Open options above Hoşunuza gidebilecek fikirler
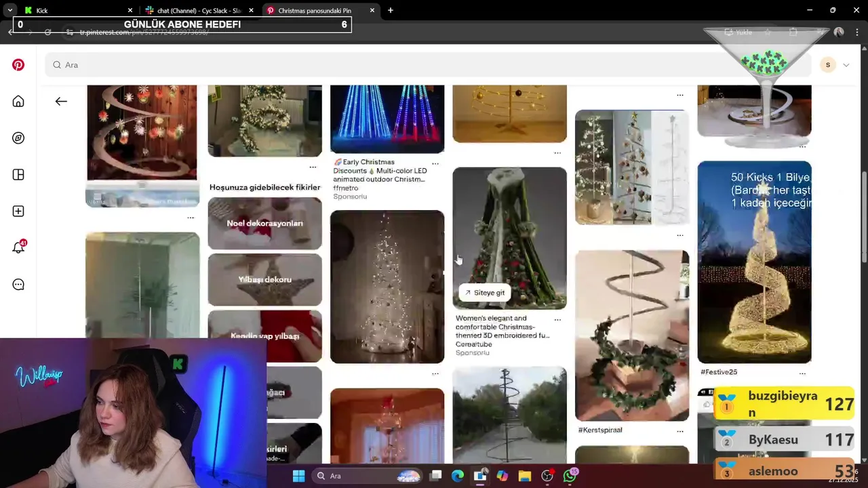868x488 pixels. pos(313,167)
